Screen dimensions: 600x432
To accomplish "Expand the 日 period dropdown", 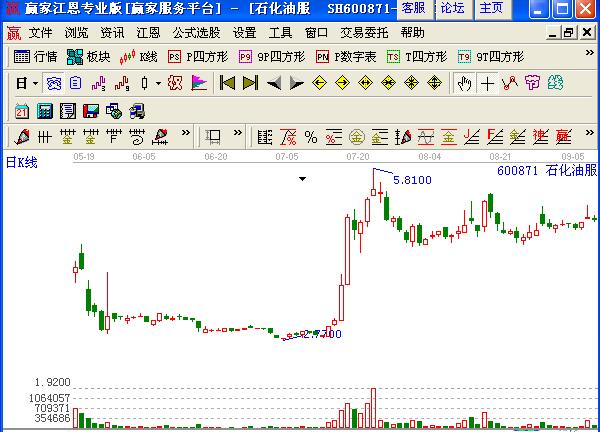I will click(28, 84).
